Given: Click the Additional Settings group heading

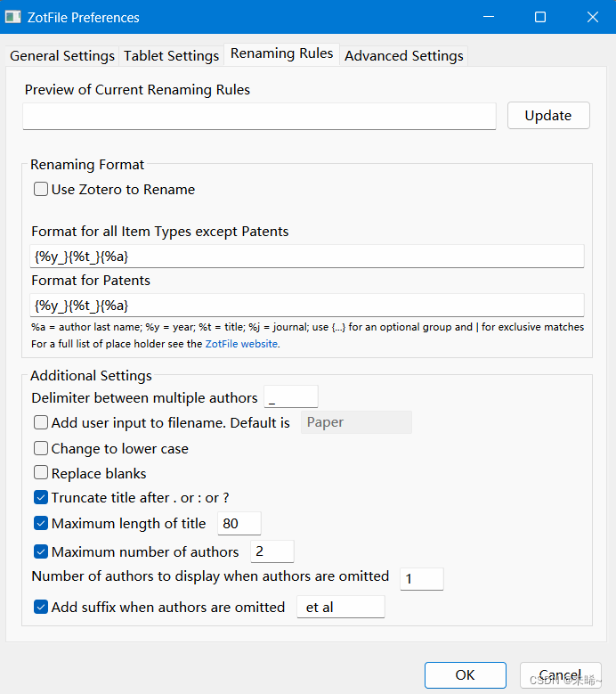Looking at the screenshot, I should tap(91, 376).
